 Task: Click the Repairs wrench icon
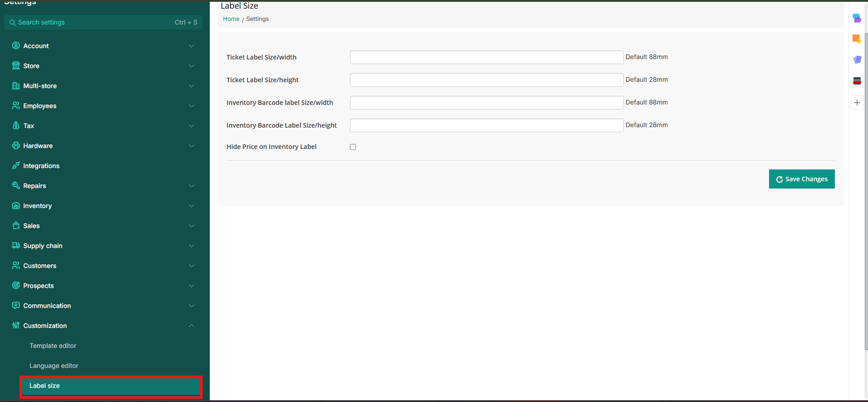(16, 185)
